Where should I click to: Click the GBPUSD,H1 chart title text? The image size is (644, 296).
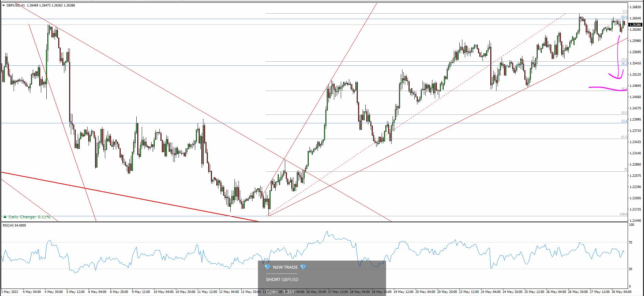point(15,5)
